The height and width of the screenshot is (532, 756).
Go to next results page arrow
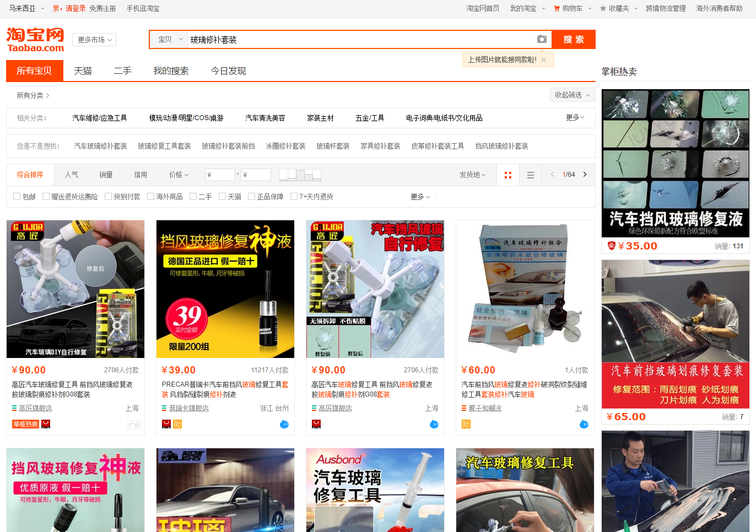(585, 175)
